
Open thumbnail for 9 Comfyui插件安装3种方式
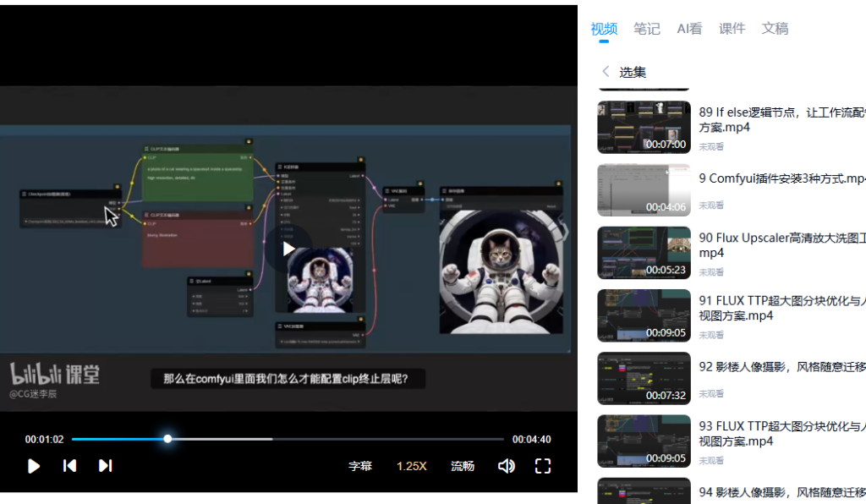point(644,190)
